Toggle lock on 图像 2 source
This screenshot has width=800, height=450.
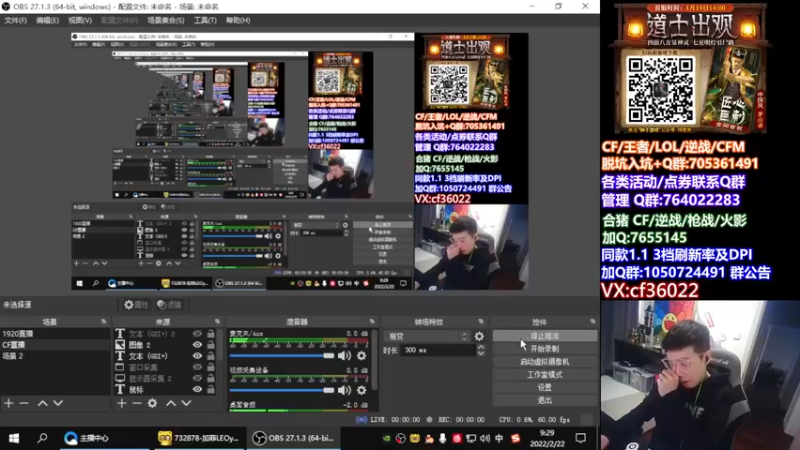211,345
